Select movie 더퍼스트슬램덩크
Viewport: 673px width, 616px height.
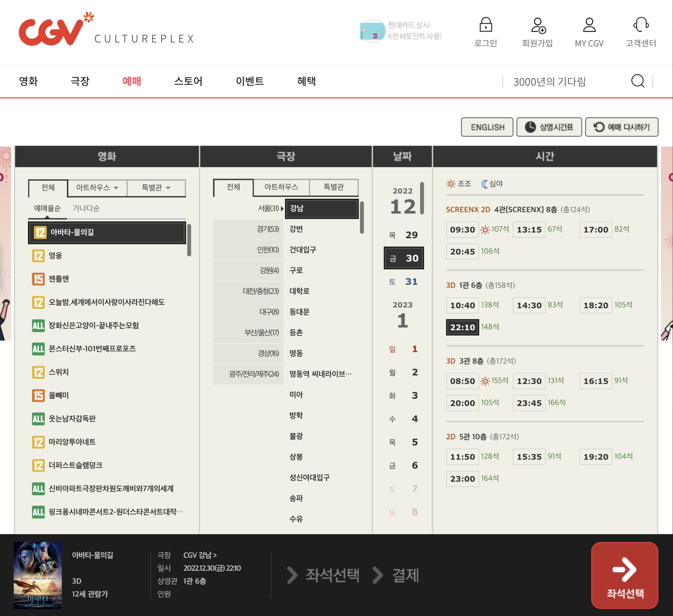point(107,465)
